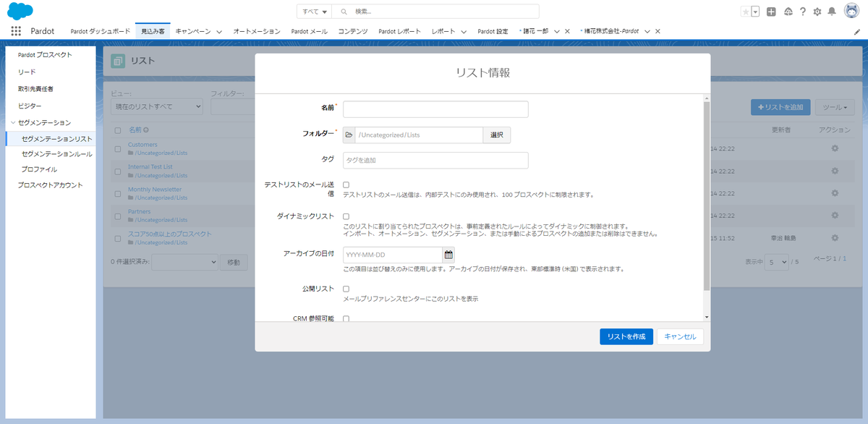Focus the タグを追加 input field
868x424 pixels.
(435, 160)
